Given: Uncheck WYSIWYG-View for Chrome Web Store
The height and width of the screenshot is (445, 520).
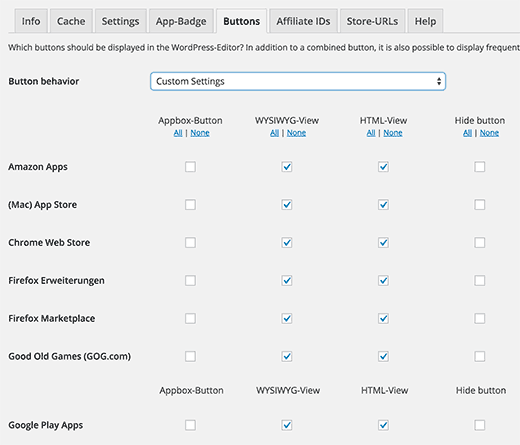Looking at the screenshot, I should point(287,243).
